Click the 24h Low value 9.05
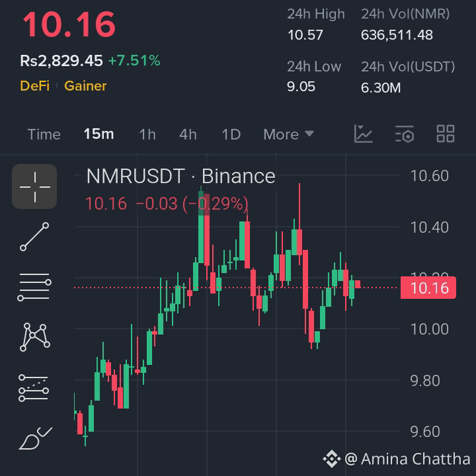This screenshot has width=476, height=476. [x=301, y=87]
